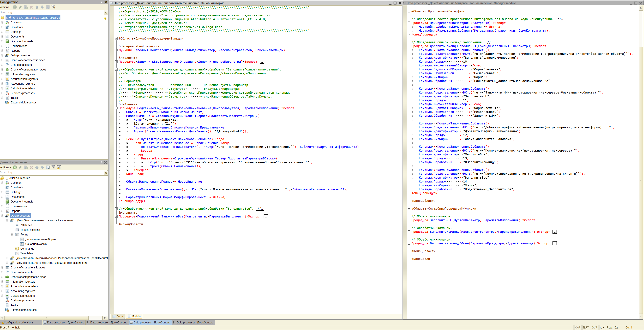644x330 pixels.
Task: Open ДополнительнаяФорма form in tree
Action: point(40,239)
